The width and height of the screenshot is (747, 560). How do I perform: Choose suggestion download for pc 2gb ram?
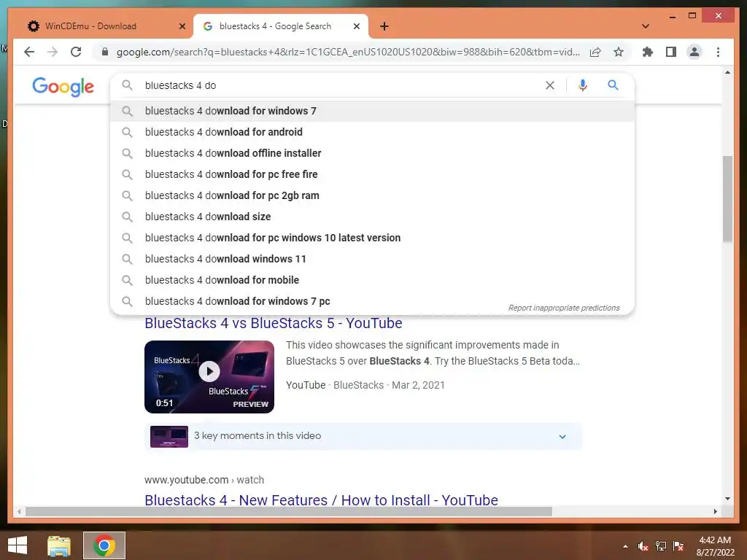coord(372,195)
